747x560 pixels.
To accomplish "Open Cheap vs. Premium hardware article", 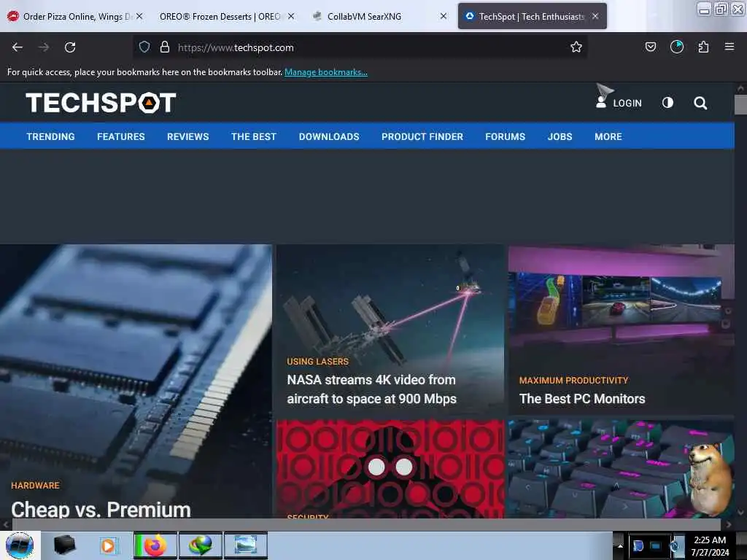I will [101, 508].
